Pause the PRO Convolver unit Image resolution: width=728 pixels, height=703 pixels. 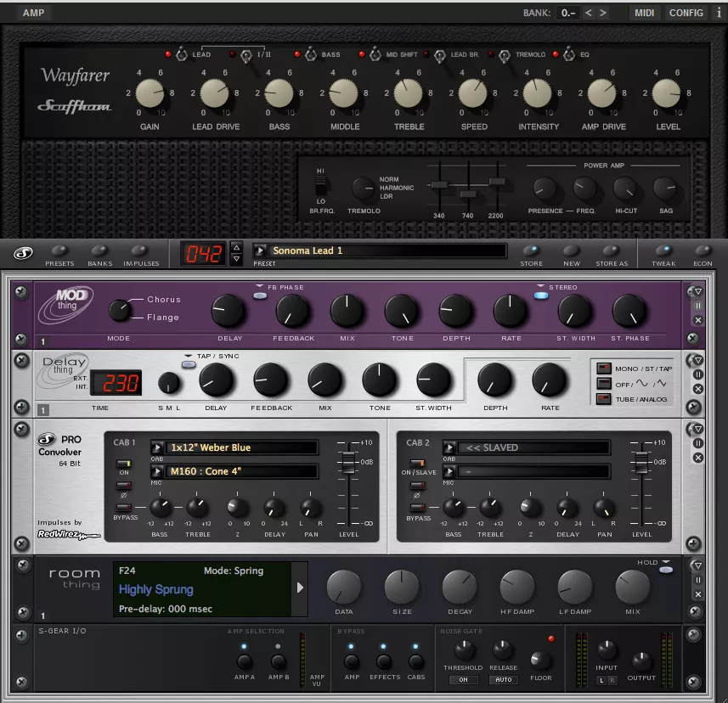point(697,443)
